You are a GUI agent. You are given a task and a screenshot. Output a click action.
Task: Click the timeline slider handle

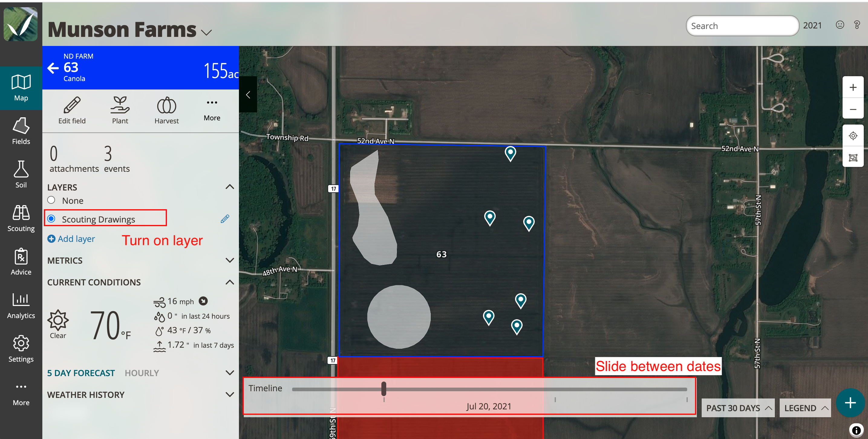383,389
